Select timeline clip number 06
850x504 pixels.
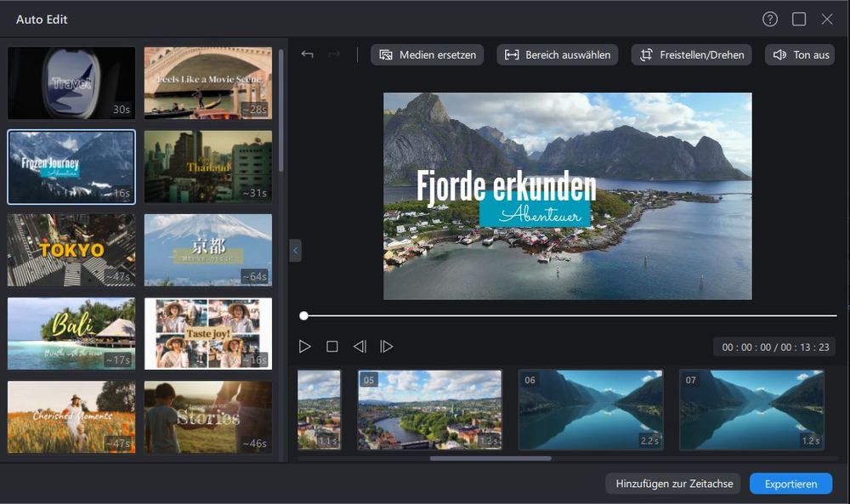coord(590,410)
